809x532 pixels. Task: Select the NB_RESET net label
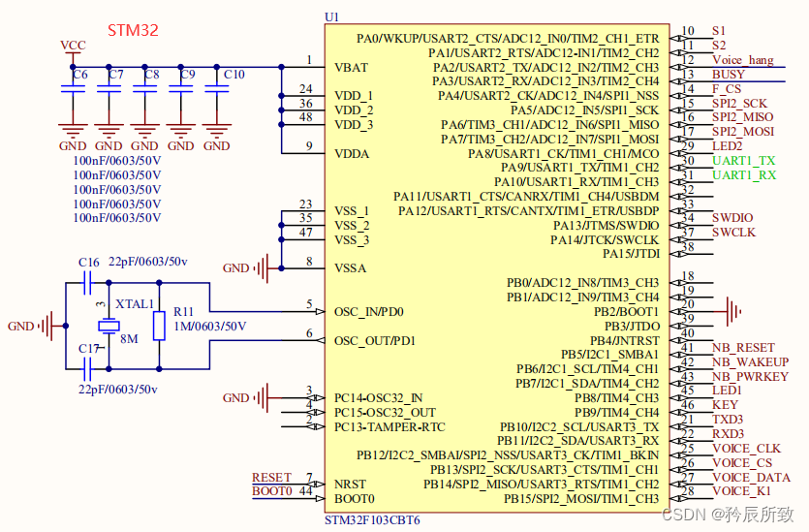point(743,347)
